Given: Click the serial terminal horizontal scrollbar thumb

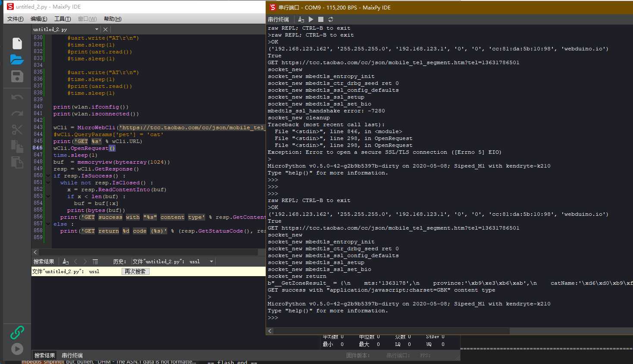Looking at the screenshot, I should (391, 331).
